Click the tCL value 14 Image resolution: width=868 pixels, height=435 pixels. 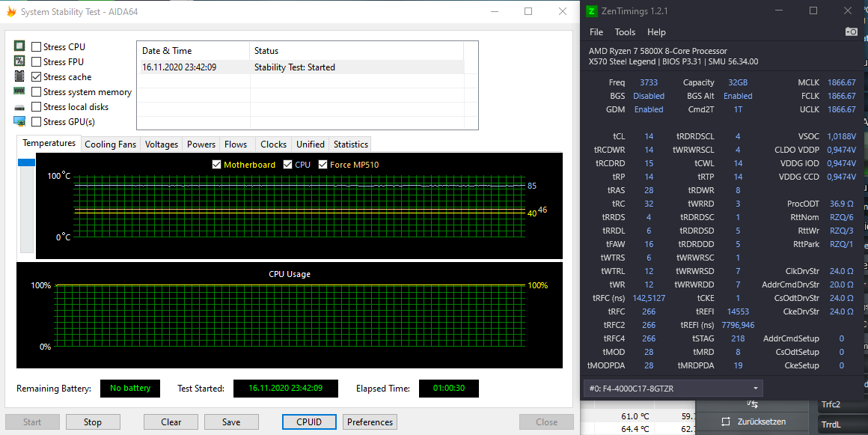[649, 136]
